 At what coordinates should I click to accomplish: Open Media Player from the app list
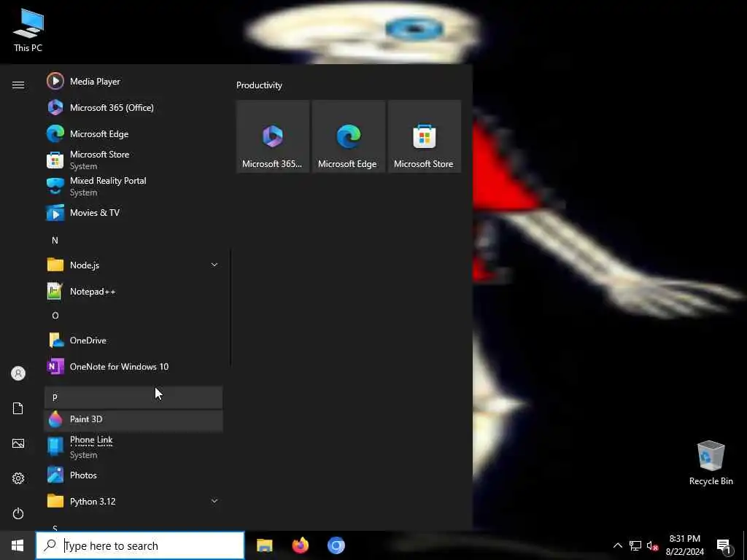[133, 82]
